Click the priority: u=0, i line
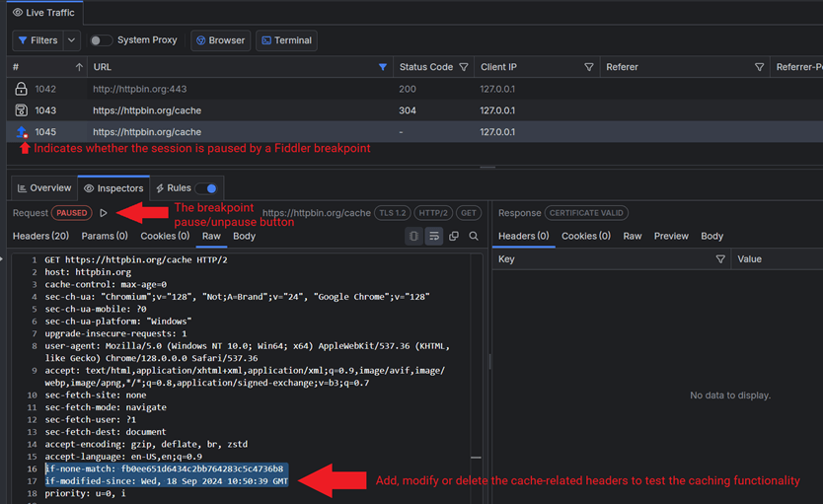This screenshot has width=823, height=504. click(x=85, y=493)
